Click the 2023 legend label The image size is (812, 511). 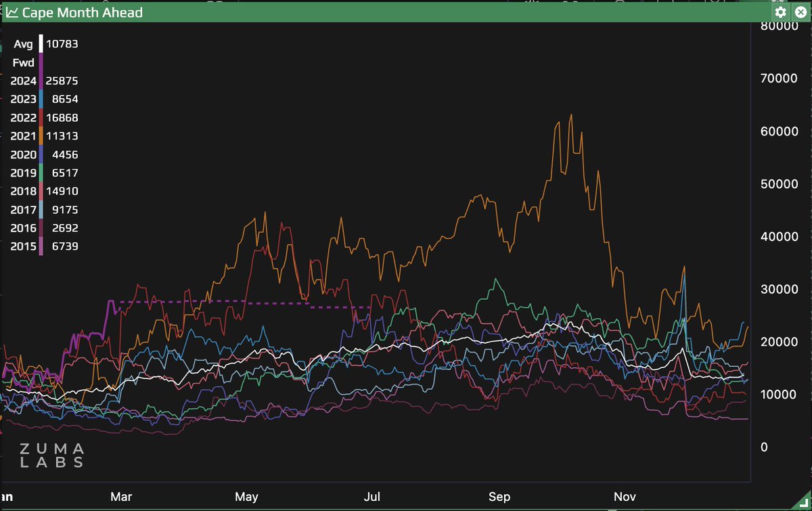23,99
